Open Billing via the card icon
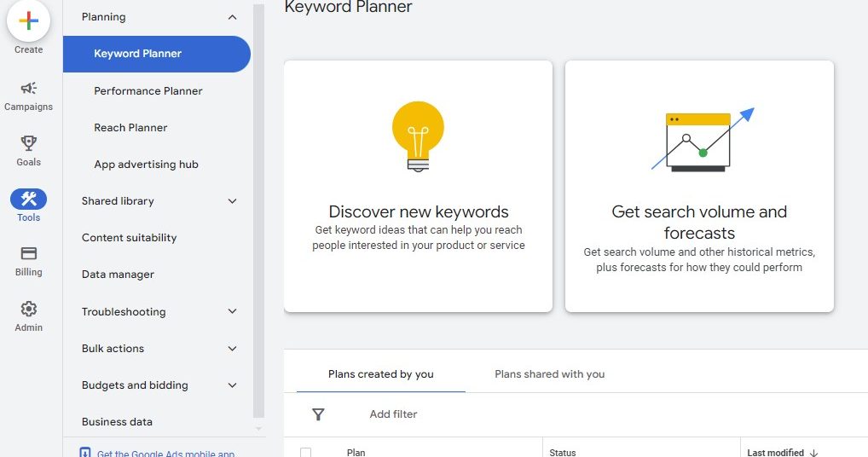The image size is (868, 457). [28, 254]
